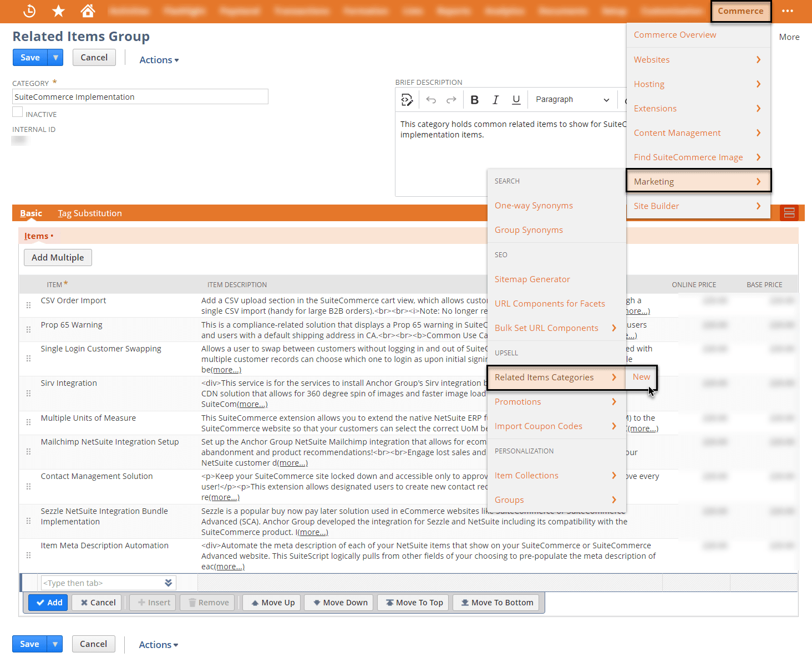Grab drag handle for Sezzle NetSuite Integration row
Image resolution: width=812 pixels, height=663 pixels.
tap(28, 521)
